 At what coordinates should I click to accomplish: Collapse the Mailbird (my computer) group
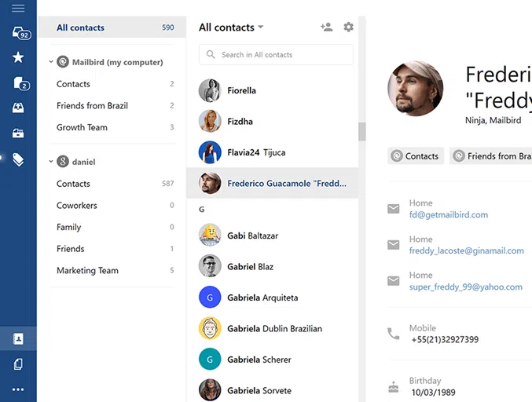pyautogui.click(x=51, y=62)
